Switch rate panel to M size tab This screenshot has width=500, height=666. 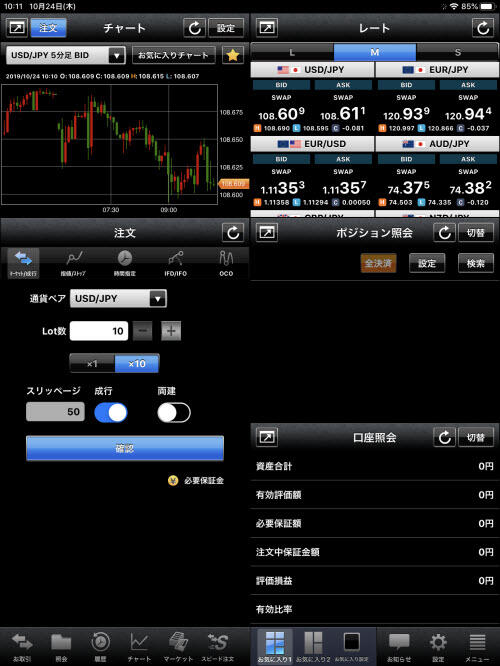[375, 52]
